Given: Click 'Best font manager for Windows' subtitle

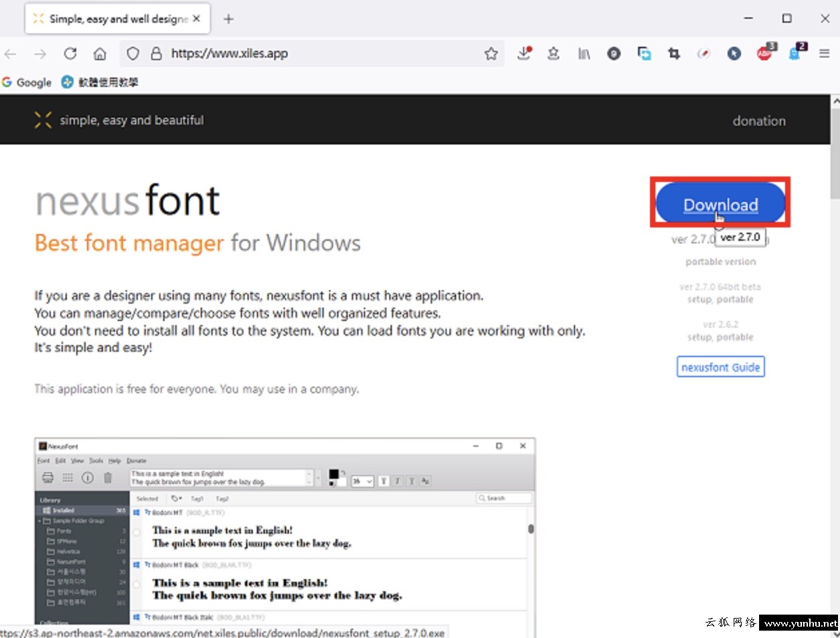Looking at the screenshot, I should [x=197, y=243].
